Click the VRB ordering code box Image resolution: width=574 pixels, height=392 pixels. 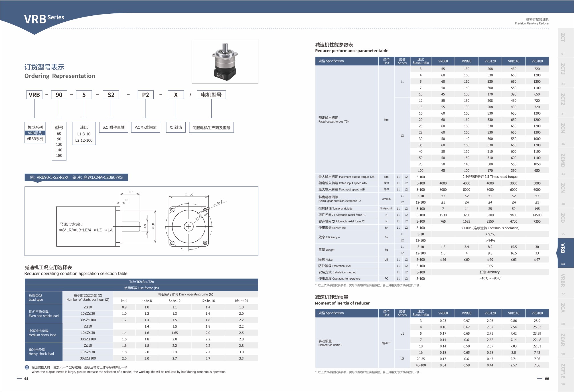pyautogui.click(x=34, y=95)
